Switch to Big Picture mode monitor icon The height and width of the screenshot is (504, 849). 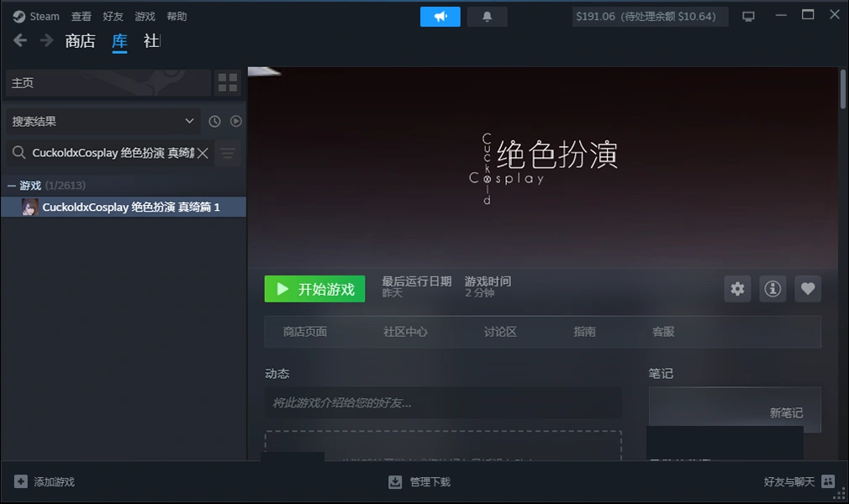coord(748,17)
